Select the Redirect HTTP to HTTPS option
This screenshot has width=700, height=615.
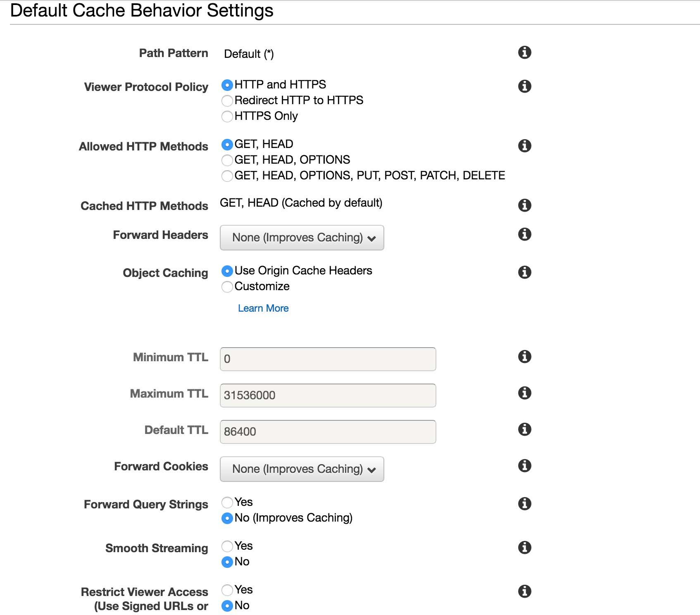coord(227,101)
